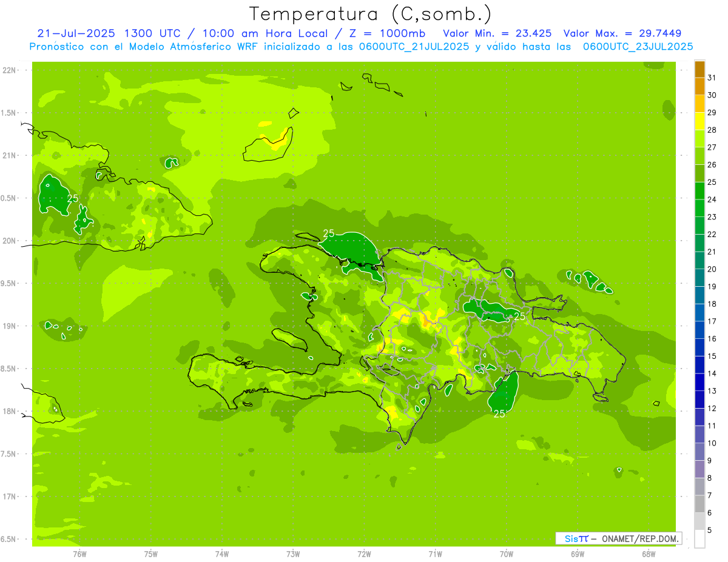Click the title "Temperatura (C,somb.)"

[x=370, y=14]
